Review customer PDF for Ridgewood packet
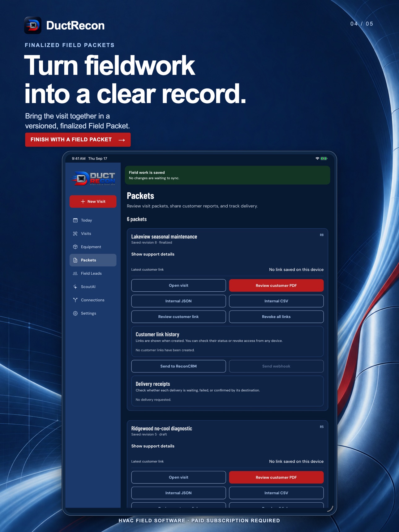The image size is (399, 532). (276, 477)
